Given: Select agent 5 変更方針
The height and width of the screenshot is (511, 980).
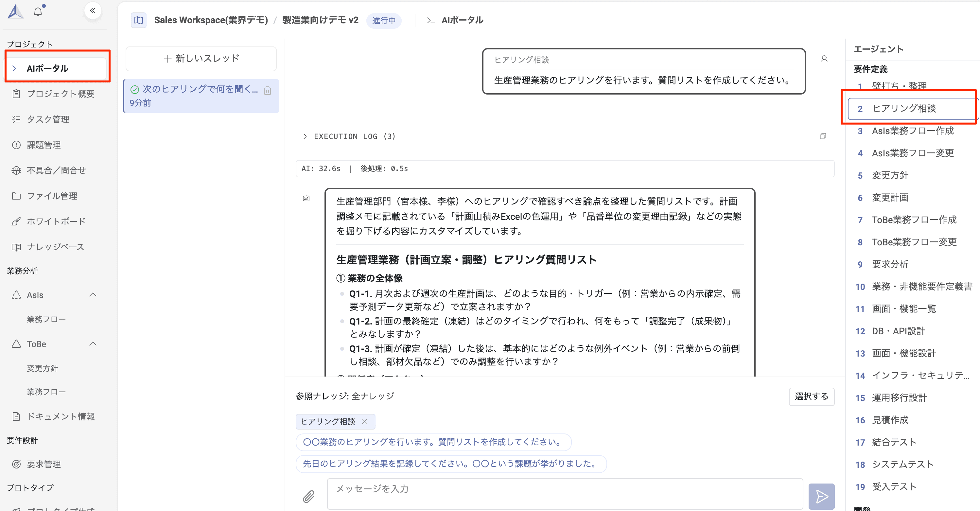Looking at the screenshot, I should tap(913, 175).
